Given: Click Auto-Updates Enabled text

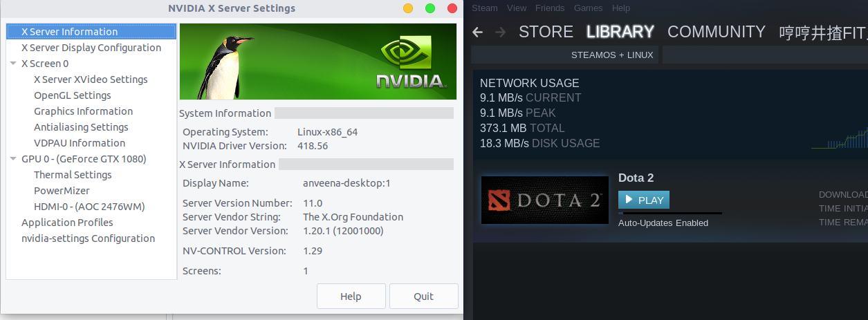Looking at the screenshot, I should click(663, 223).
